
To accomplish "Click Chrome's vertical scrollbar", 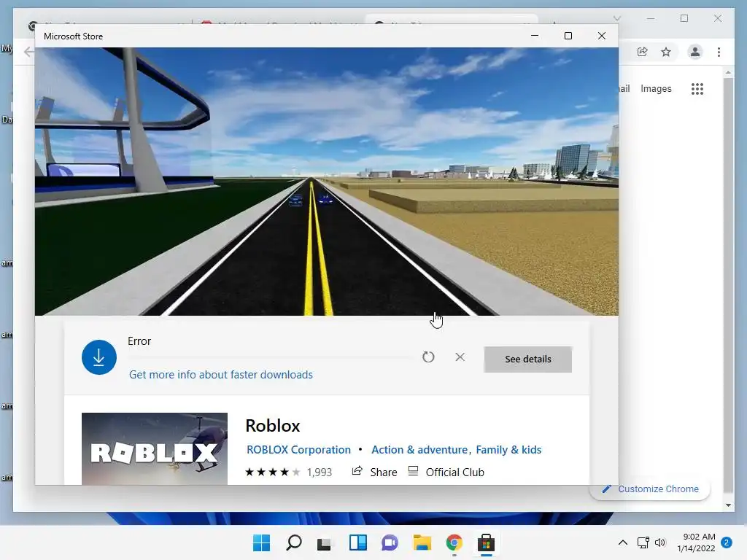I will click(728, 286).
